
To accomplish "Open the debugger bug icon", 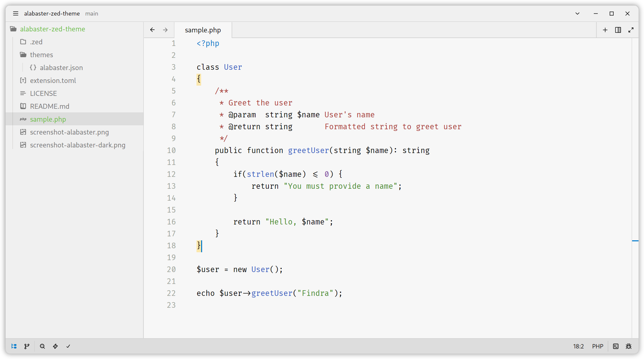I will 628,346.
